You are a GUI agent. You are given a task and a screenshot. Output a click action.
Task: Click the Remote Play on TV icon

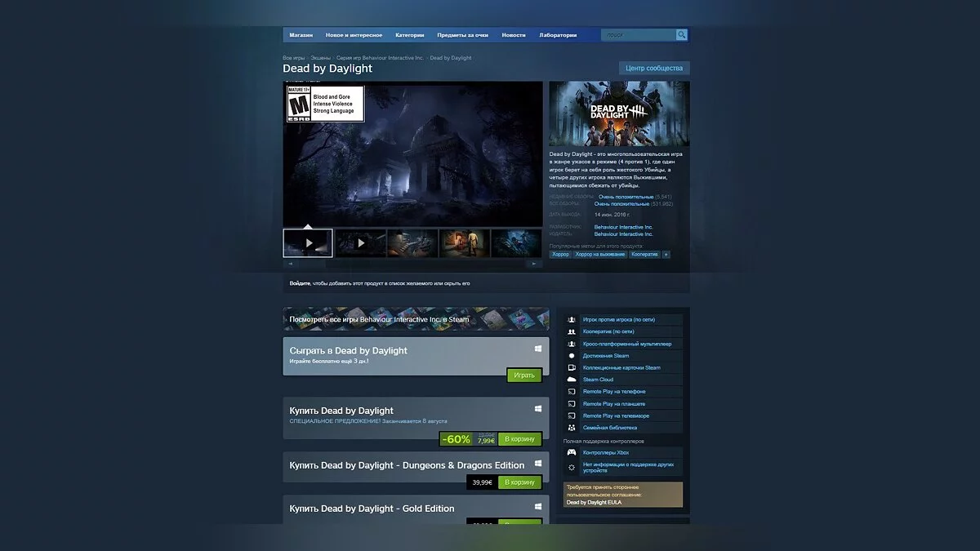pyautogui.click(x=572, y=415)
